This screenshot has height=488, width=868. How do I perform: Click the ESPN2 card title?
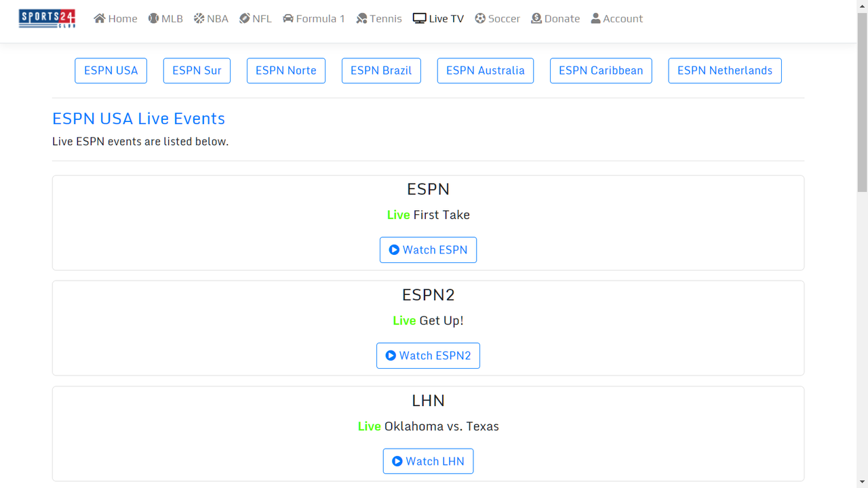pos(429,295)
